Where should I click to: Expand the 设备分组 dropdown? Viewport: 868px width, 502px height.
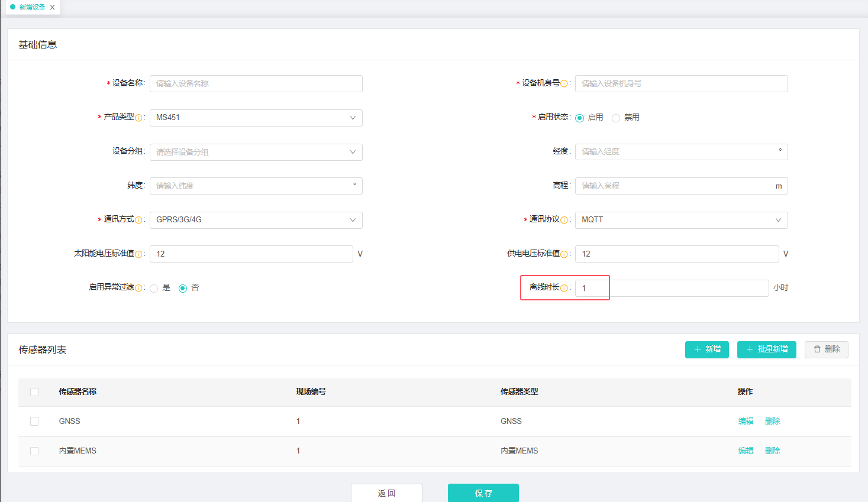[256, 152]
